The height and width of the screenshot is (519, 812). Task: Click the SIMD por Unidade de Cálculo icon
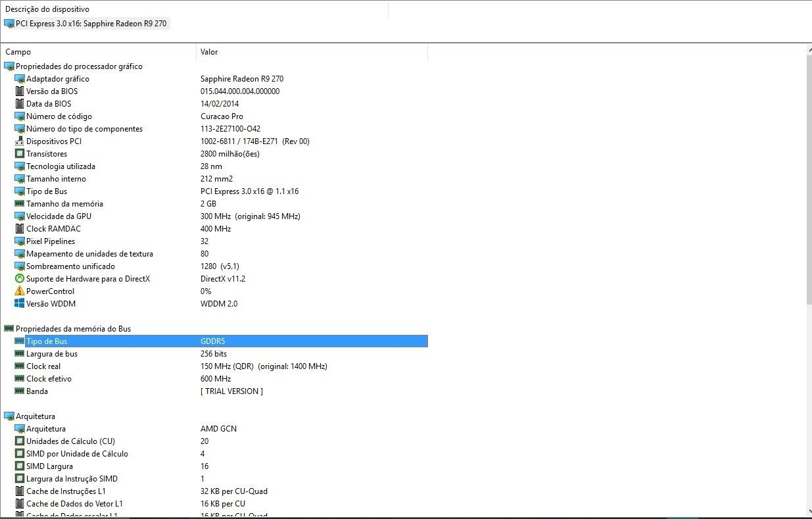click(20, 454)
